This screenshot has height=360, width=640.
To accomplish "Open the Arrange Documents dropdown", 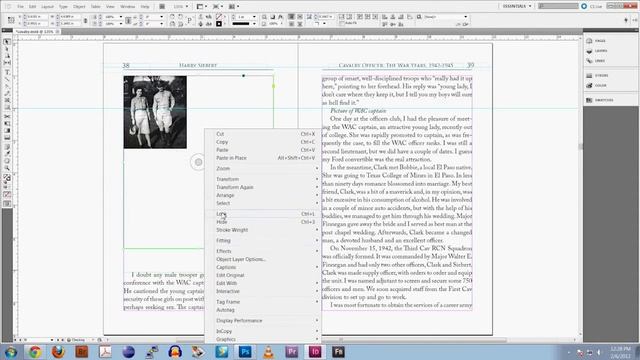I will click(x=234, y=7).
